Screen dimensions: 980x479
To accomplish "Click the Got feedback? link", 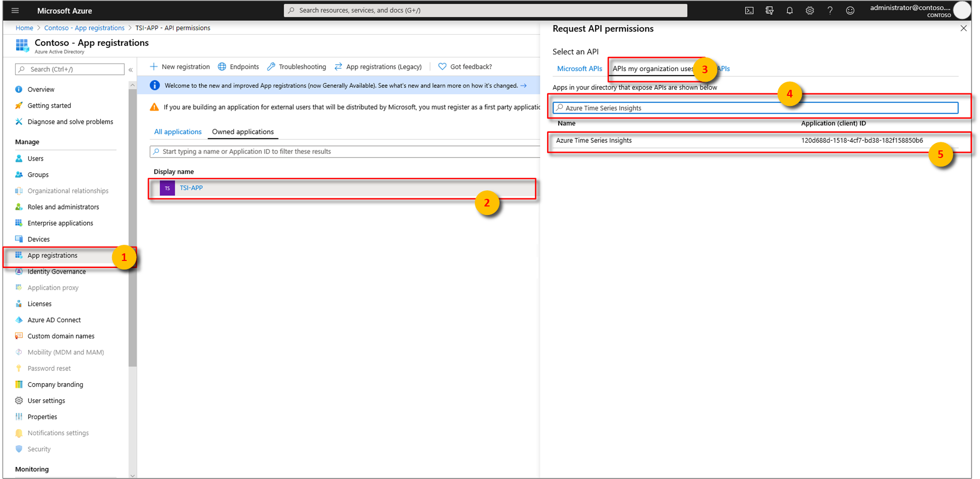I will point(470,66).
